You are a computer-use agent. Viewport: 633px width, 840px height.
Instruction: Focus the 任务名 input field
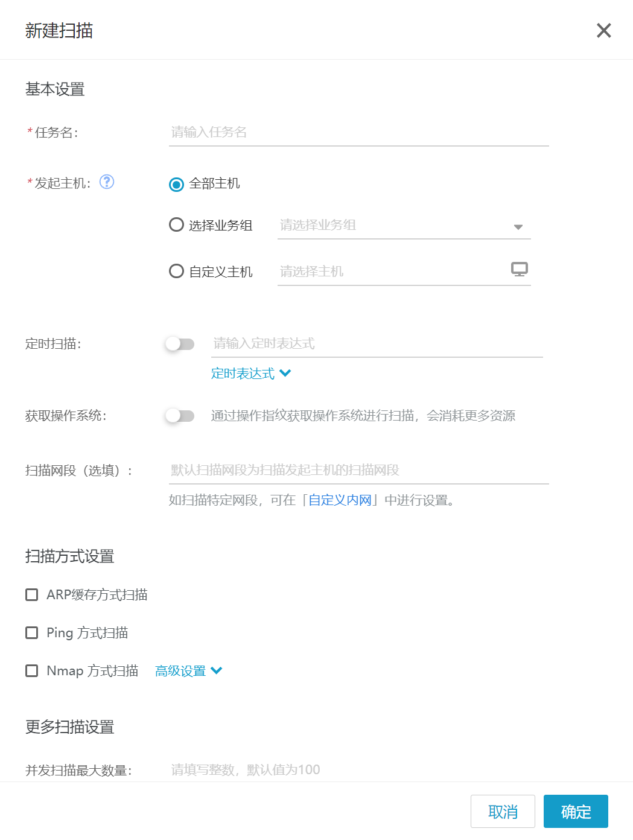pos(358,132)
